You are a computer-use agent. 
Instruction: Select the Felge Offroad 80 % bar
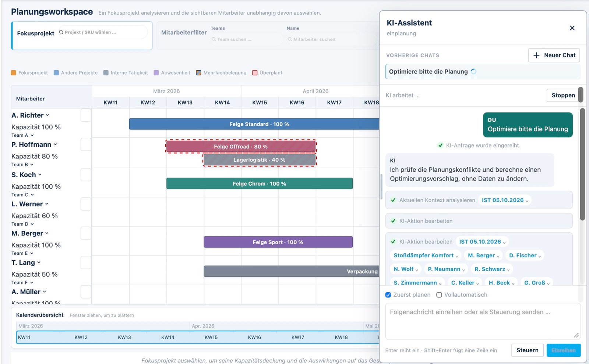point(241,146)
